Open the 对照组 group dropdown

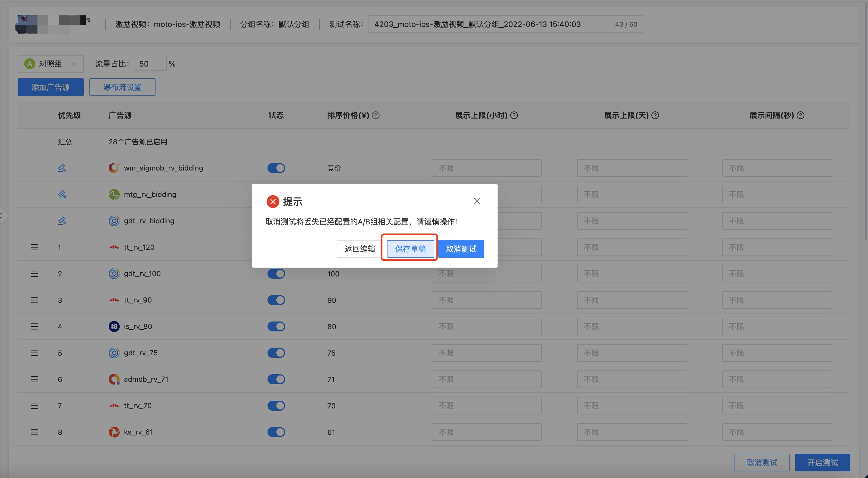[50, 64]
